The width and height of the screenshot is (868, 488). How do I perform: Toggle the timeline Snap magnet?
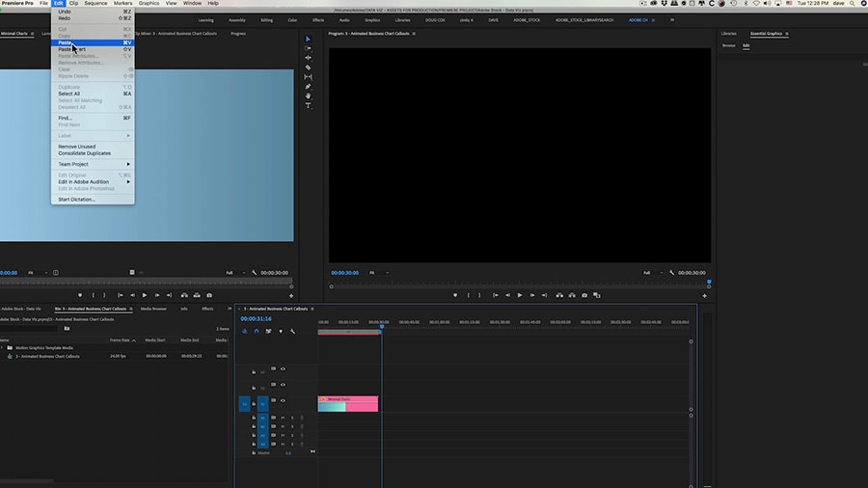[x=257, y=331]
